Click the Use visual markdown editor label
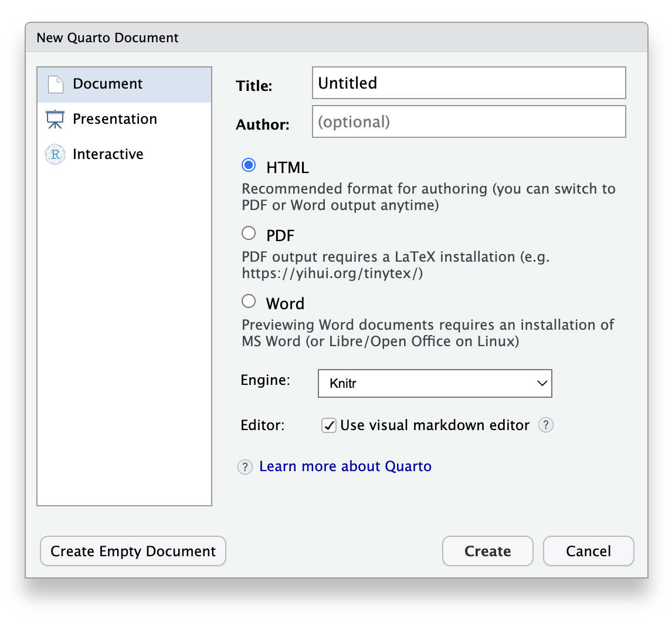672x619 pixels. [x=435, y=425]
